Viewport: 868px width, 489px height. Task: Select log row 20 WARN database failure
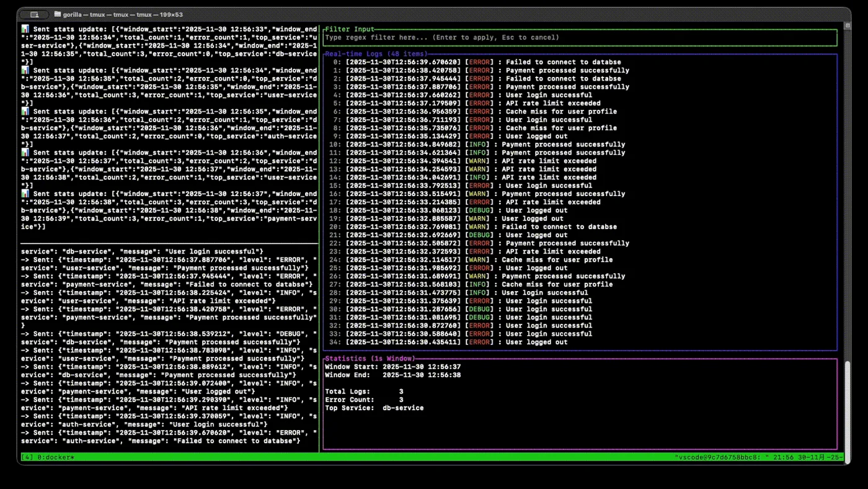(x=472, y=227)
